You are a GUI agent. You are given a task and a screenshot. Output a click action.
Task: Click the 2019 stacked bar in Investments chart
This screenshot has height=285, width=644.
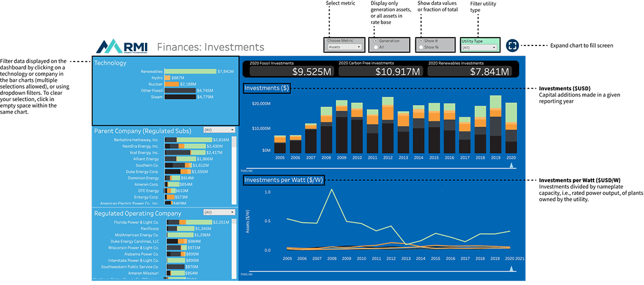point(496,125)
